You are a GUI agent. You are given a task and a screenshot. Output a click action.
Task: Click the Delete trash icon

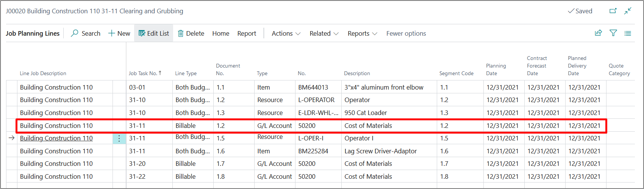click(x=181, y=33)
